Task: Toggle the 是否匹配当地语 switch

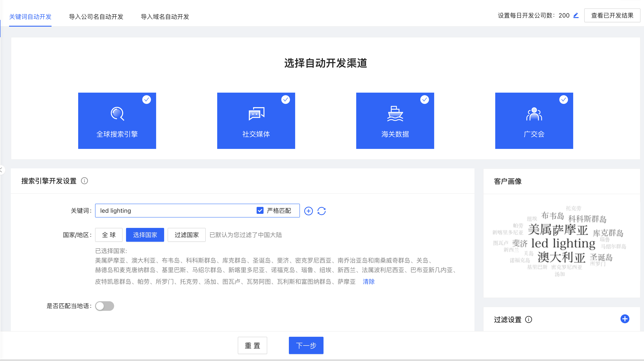Action: tap(105, 306)
